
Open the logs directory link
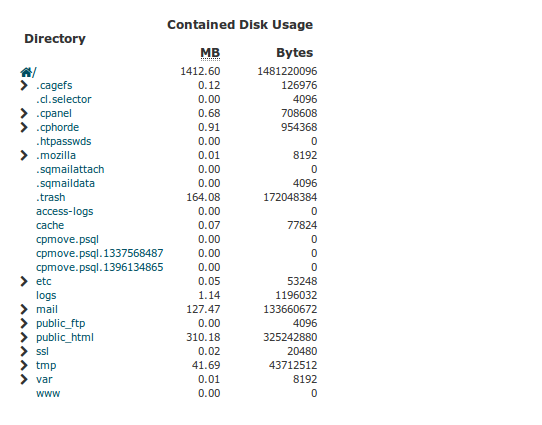[x=46, y=295]
